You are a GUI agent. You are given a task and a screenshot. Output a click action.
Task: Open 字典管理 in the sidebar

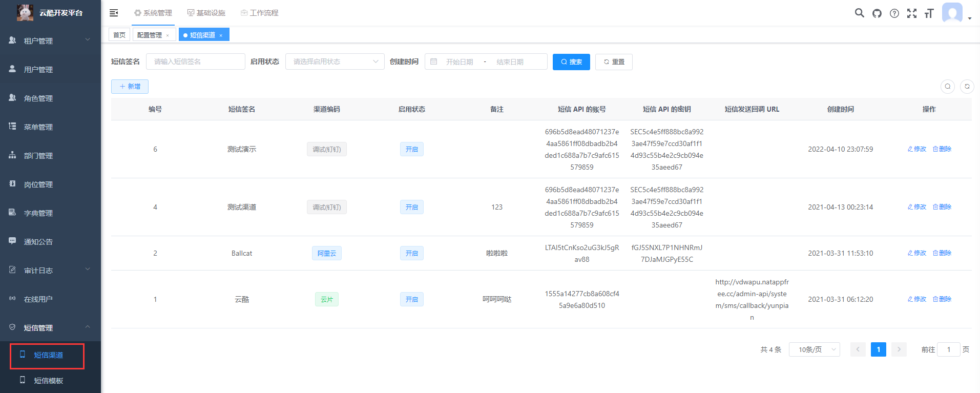(50, 213)
